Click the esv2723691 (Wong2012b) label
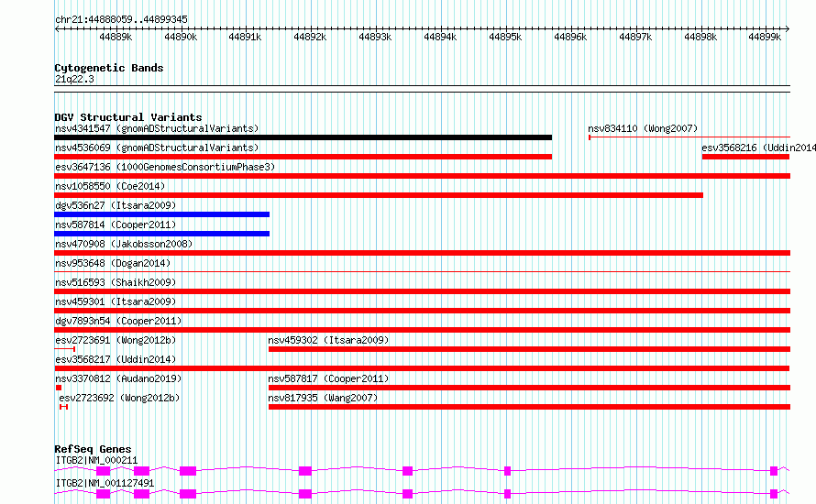Screen dimensions: 816x504 click(x=116, y=340)
